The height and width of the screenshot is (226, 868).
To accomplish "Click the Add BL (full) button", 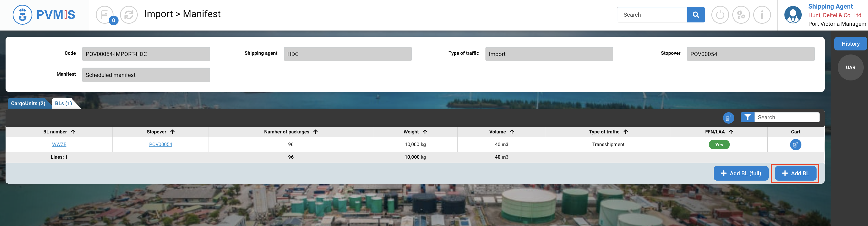I will [x=741, y=173].
